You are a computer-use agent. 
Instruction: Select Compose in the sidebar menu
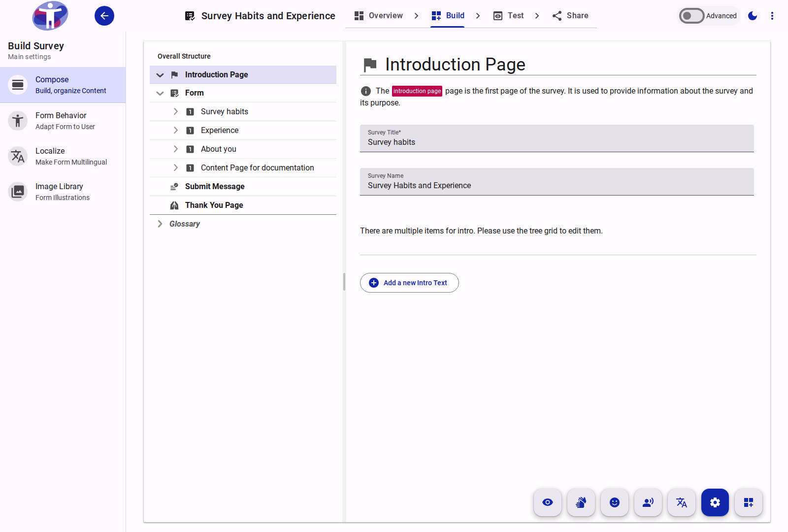63,85
